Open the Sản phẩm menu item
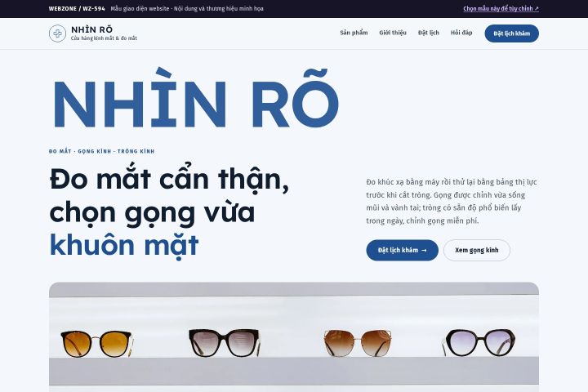 354,33
